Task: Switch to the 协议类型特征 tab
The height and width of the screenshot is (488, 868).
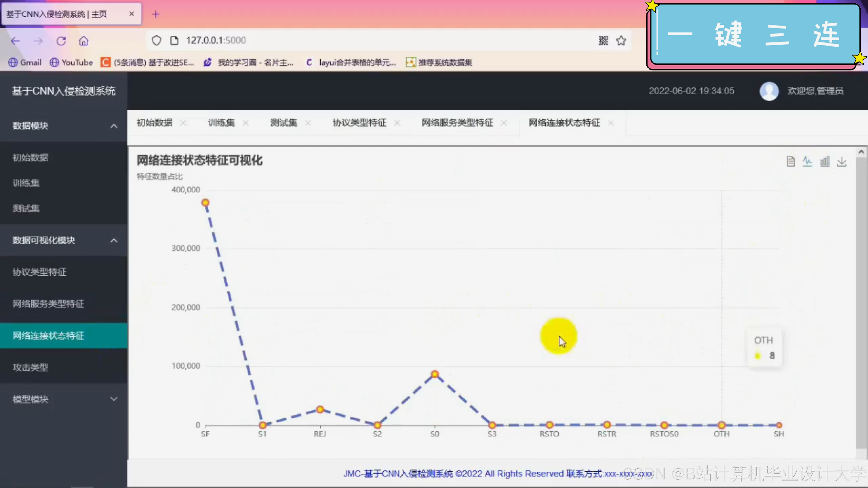Action: [359, 123]
